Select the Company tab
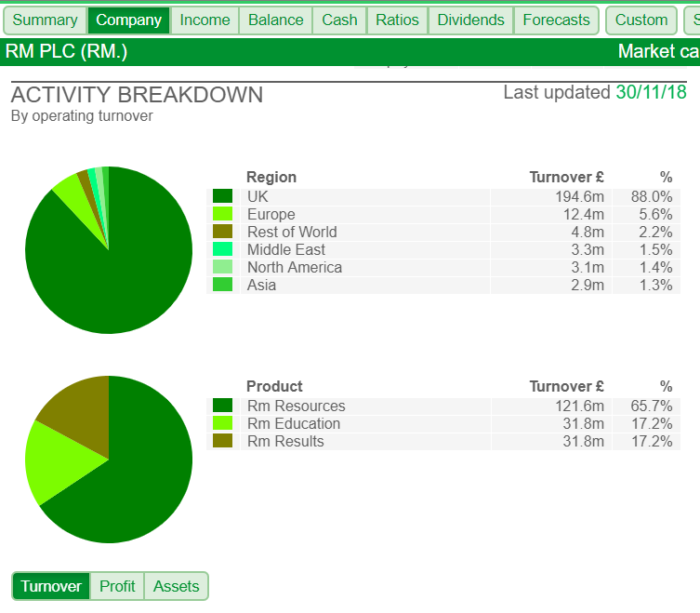Image resolution: width=700 pixels, height=613 pixels. [x=128, y=20]
